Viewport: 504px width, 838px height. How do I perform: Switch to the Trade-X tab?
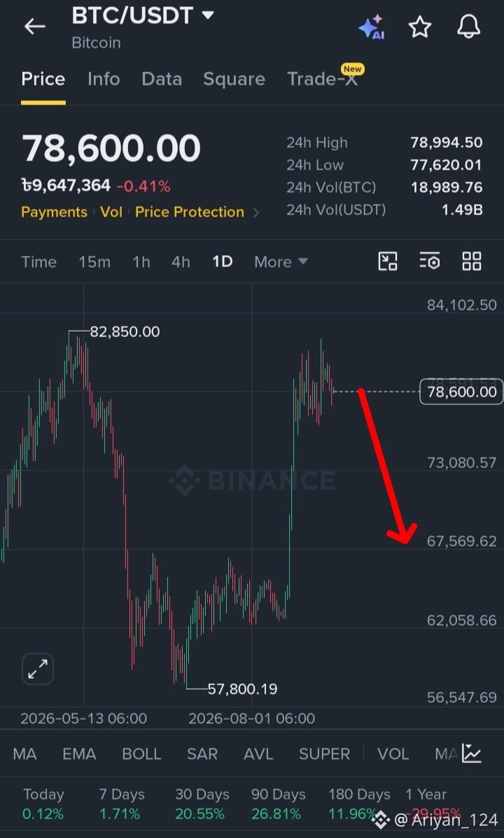(322, 79)
